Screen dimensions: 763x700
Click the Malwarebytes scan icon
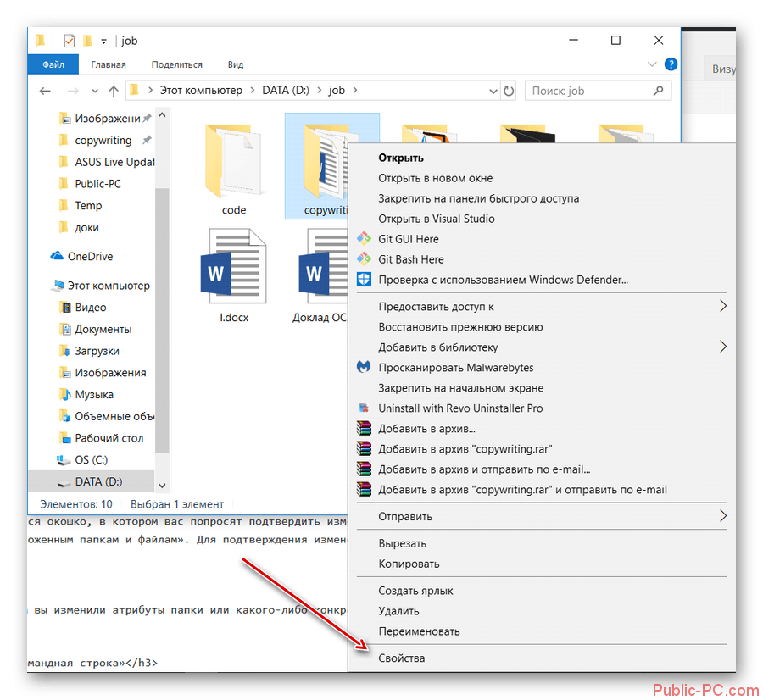pyautogui.click(x=364, y=368)
